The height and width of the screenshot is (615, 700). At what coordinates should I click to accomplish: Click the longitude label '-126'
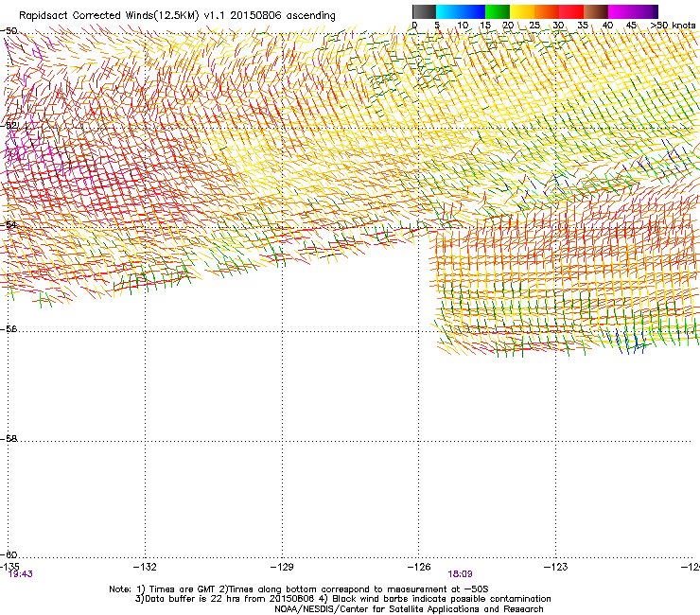(x=419, y=567)
